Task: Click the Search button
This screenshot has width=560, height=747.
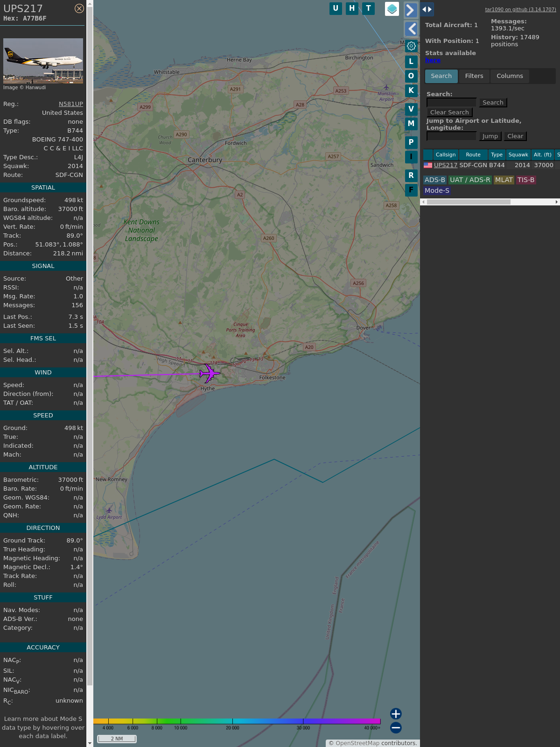Action: (493, 103)
